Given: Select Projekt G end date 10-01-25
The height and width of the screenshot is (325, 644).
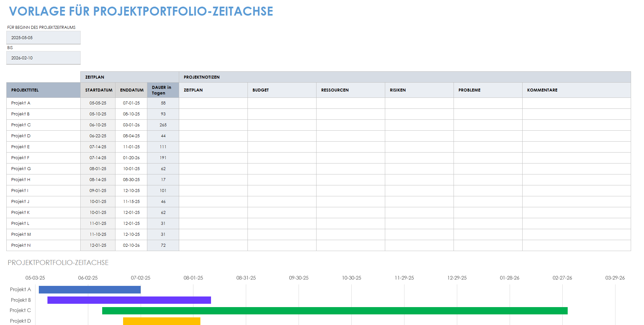Looking at the screenshot, I should pos(131,169).
